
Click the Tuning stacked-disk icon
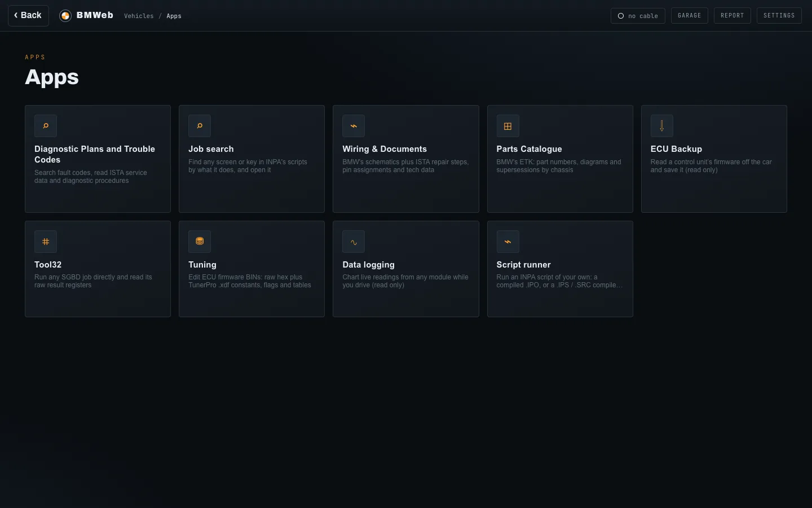tap(200, 242)
